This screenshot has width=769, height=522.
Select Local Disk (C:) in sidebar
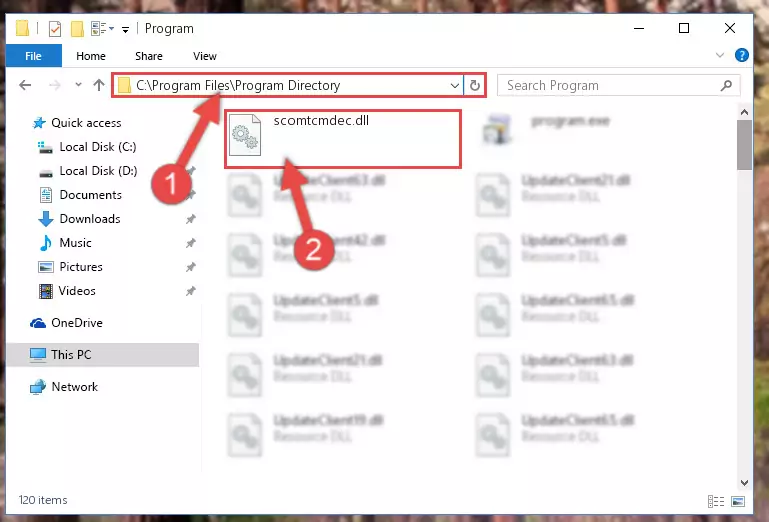98,147
